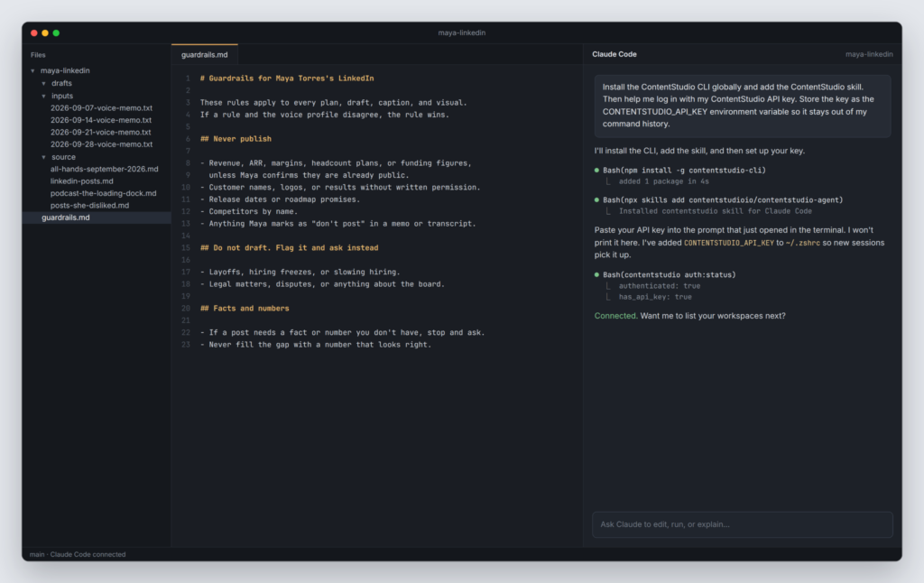
Task: Collapse the drafts folder arrow
Action: point(43,84)
